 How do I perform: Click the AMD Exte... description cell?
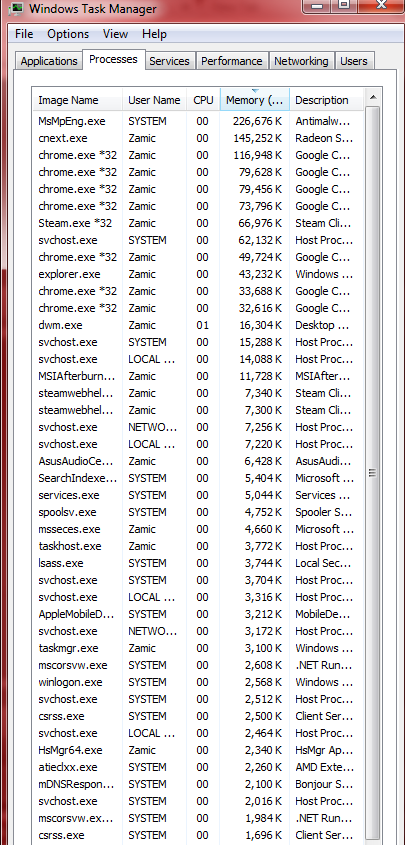[324, 767]
